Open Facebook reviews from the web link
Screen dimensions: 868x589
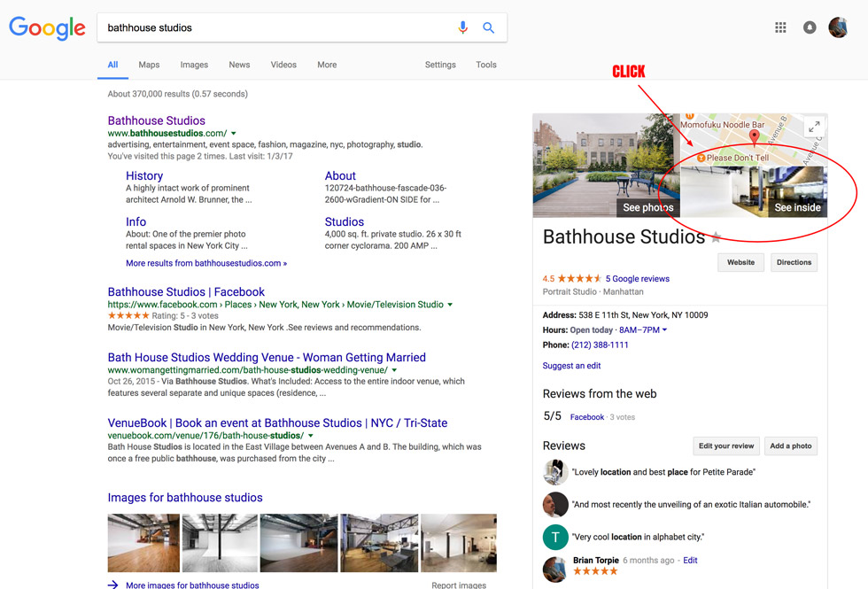(x=586, y=417)
